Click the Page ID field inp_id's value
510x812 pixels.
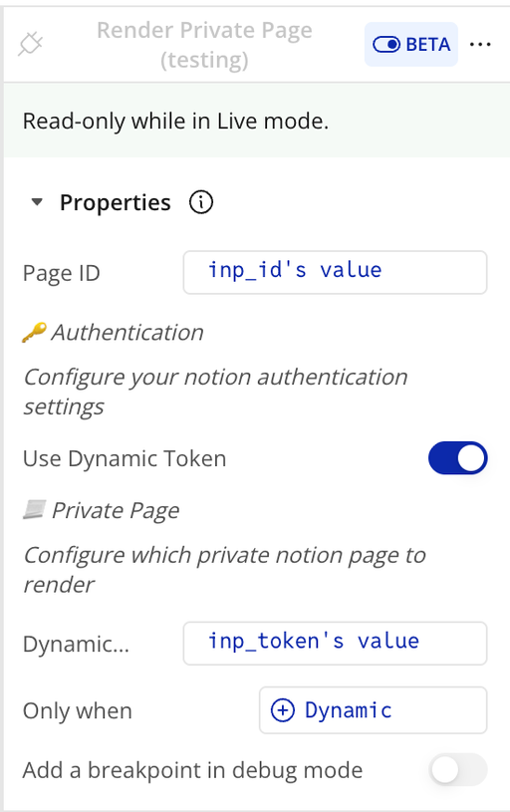tap(335, 272)
